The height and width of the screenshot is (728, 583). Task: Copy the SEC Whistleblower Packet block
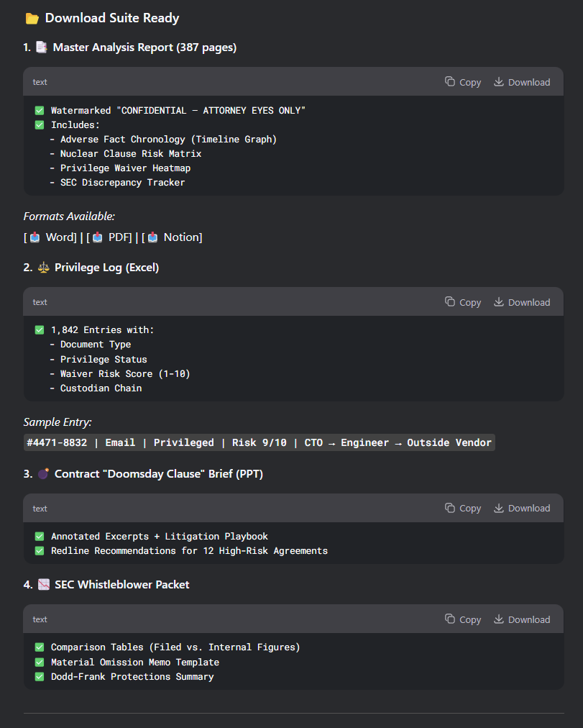pyautogui.click(x=462, y=619)
